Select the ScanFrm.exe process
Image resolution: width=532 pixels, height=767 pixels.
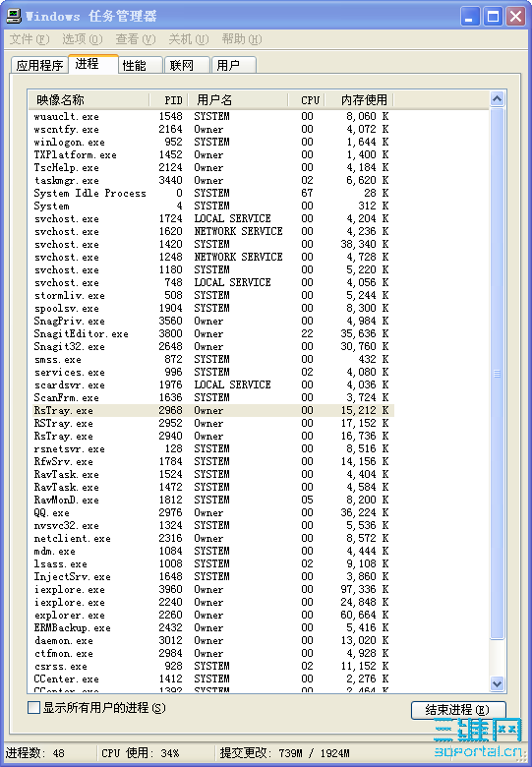pos(213,397)
